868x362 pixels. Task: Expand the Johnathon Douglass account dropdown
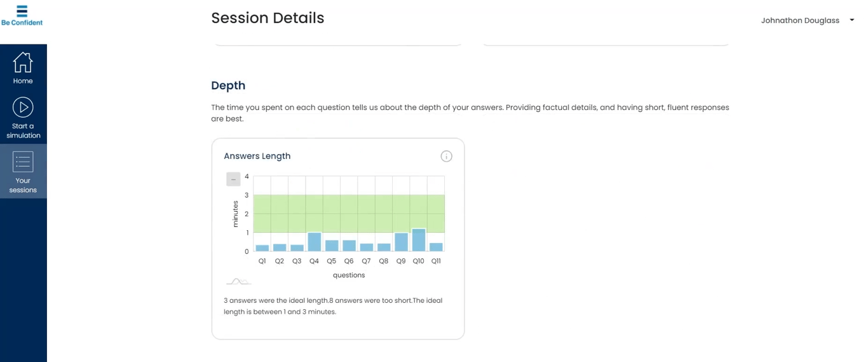pos(851,20)
